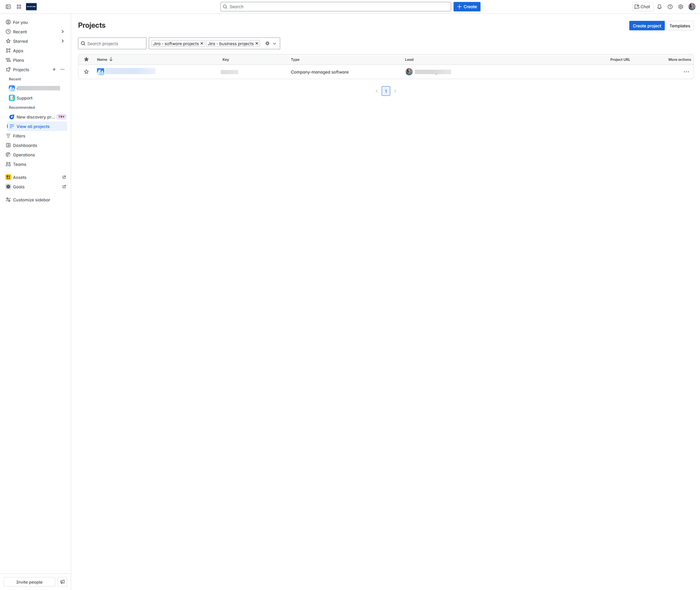700x590 pixels.
Task: Sort projects by Name column
Action: 104,60
